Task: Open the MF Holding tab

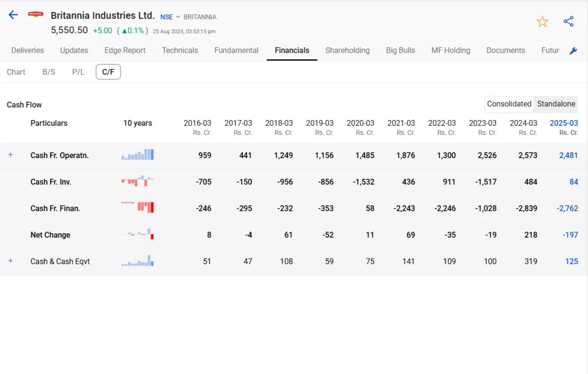Action: pos(450,50)
